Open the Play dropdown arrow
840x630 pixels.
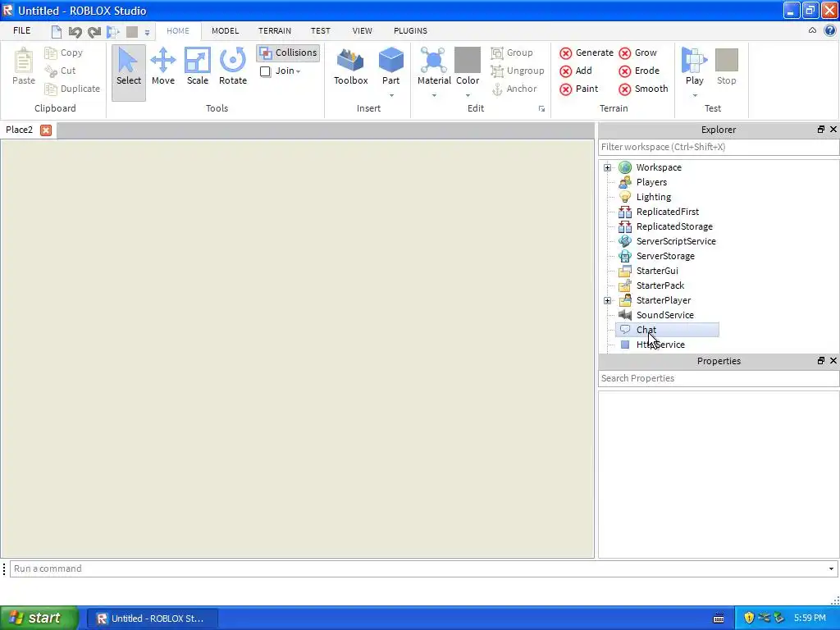(695, 95)
